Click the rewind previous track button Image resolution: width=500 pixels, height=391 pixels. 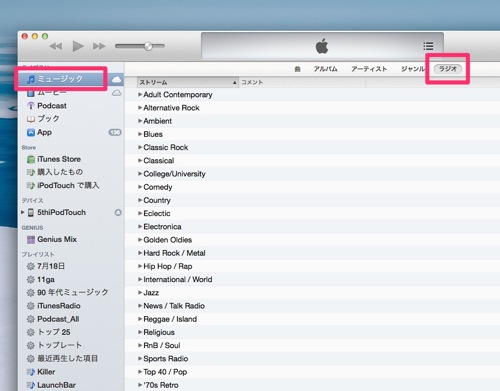point(56,46)
